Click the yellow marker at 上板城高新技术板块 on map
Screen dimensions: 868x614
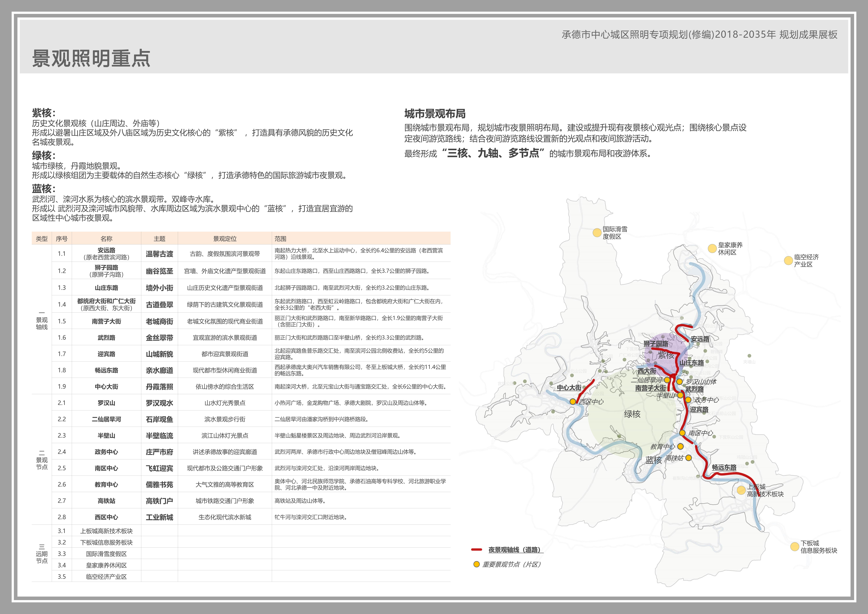pyautogui.click(x=741, y=490)
